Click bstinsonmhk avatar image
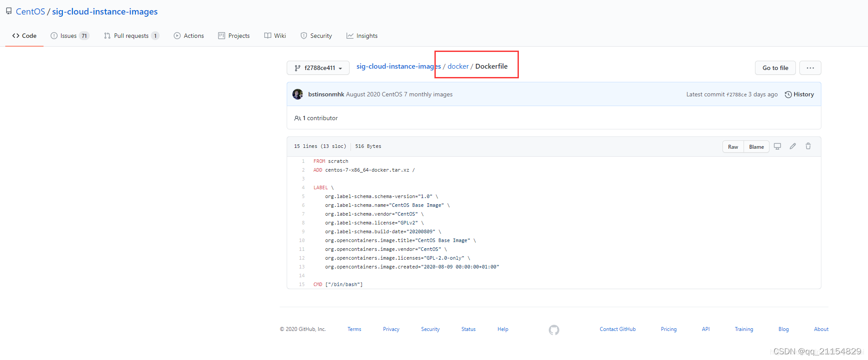868x360 pixels. coord(298,94)
